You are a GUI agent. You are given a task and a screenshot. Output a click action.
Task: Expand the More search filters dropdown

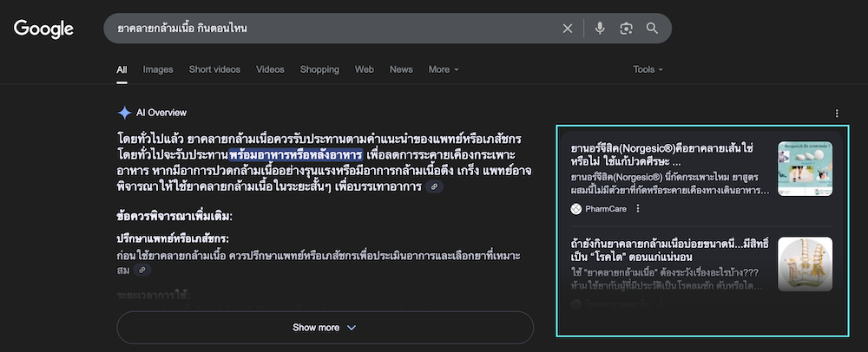444,69
